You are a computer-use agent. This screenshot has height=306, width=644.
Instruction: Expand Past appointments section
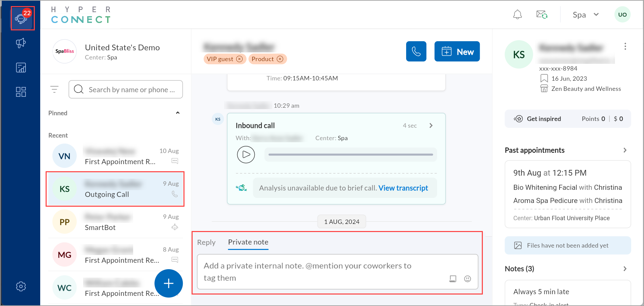tap(625, 150)
